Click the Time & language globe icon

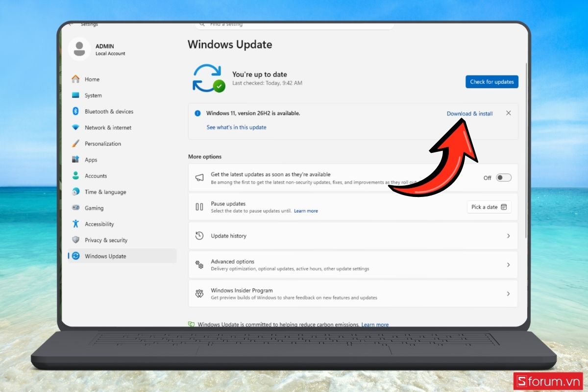[x=75, y=192]
